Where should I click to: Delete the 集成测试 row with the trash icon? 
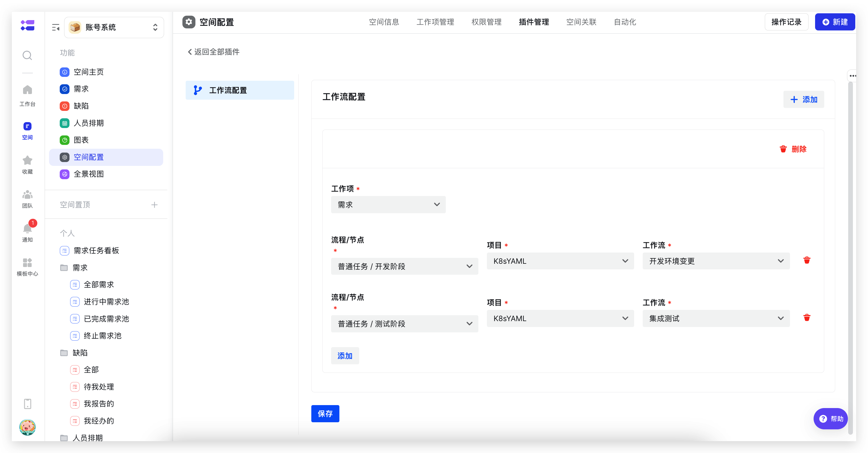point(807,318)
